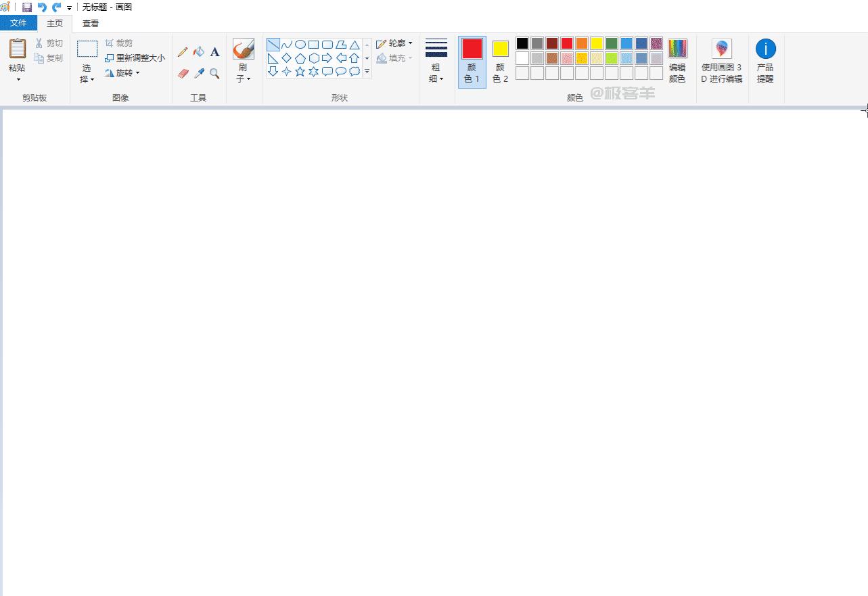Open the 轮廓 outline dropdown
The width and height of the screenshot is (868, 596).
tap(394, 43)
